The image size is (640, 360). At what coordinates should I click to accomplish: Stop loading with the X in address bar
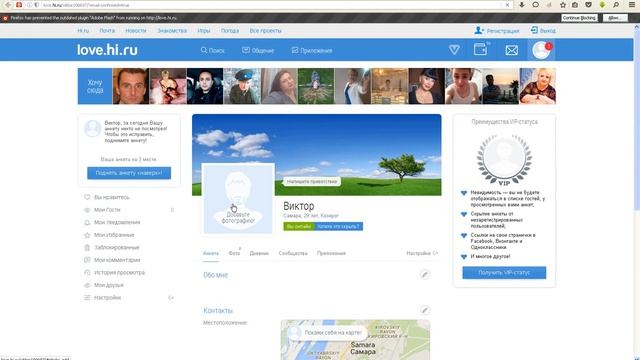coord(507,5)
